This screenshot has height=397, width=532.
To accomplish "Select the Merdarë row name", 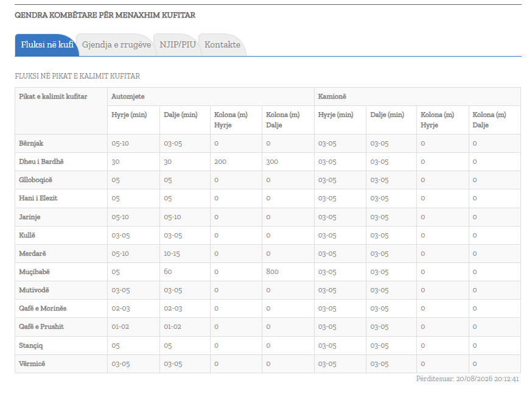I will tap(33, 253).
